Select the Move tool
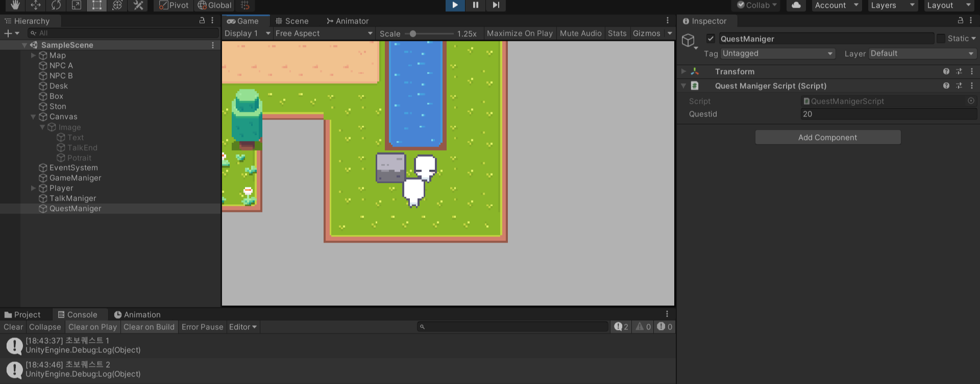Image resolution: width=980 pixels, height=384 pixels. [36, 5]
